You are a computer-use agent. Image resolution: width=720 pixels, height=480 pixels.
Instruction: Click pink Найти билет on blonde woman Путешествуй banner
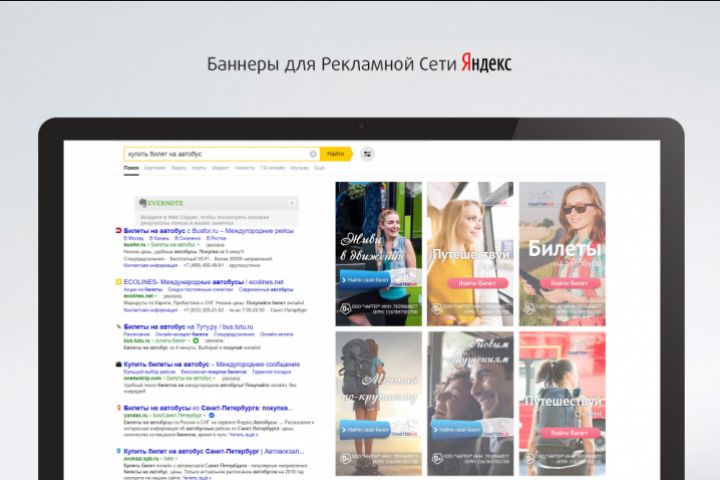point(478,283)
